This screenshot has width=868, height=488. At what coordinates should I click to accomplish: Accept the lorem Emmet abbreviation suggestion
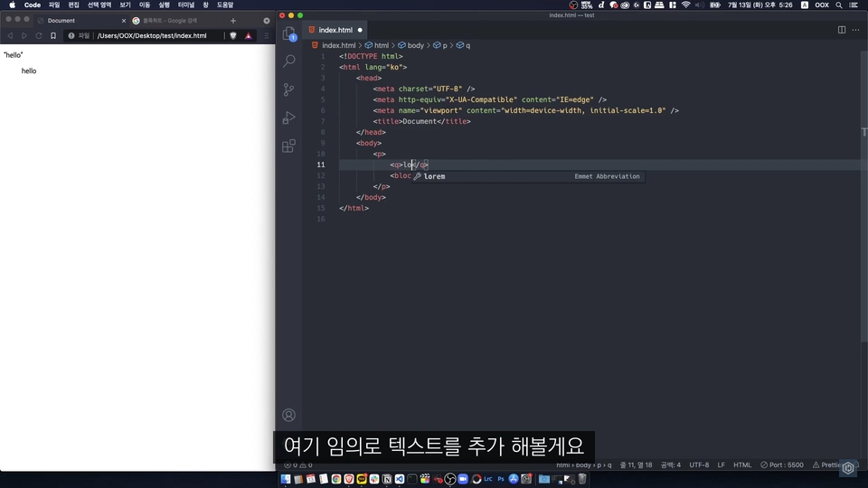(527, 176)
